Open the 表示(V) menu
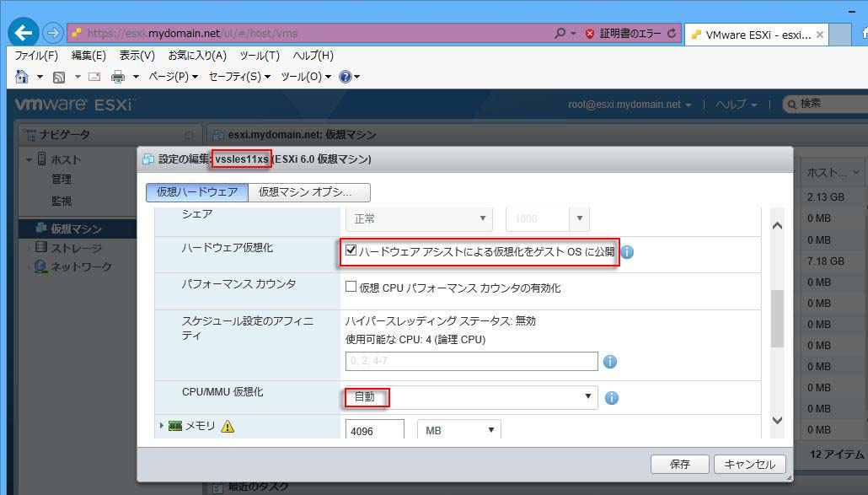 137,56
